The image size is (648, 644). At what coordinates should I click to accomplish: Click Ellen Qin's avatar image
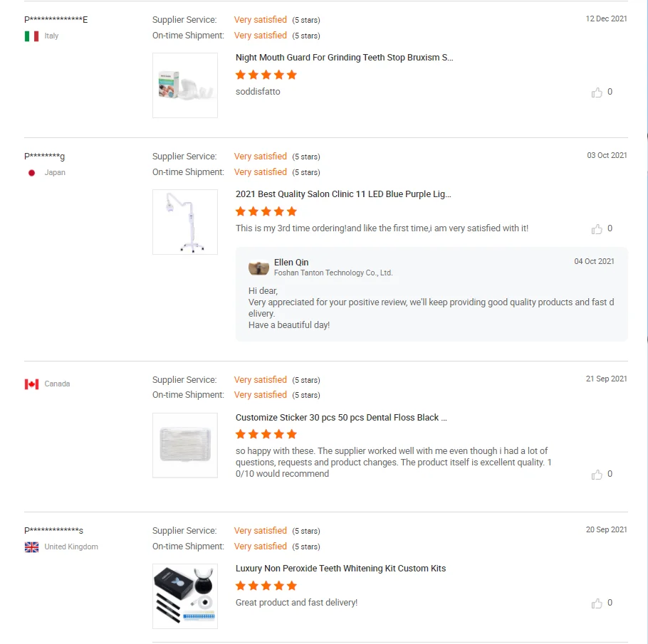tap(258, 268)
